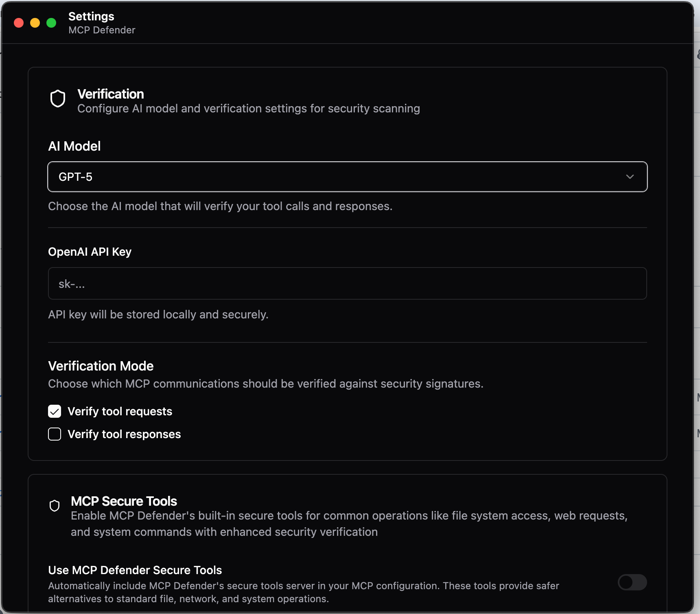Click the Verification section title

point(110,94)
